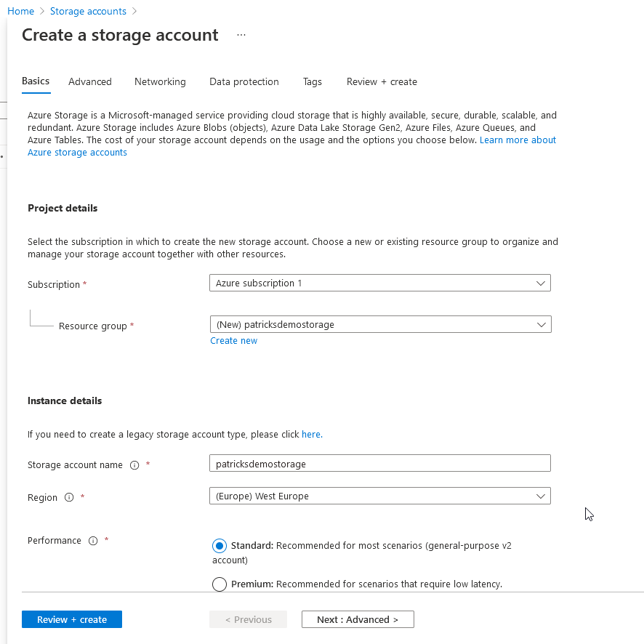Click the Next : Advanced button
Viewport: 644px width, 644px height.
358,619
